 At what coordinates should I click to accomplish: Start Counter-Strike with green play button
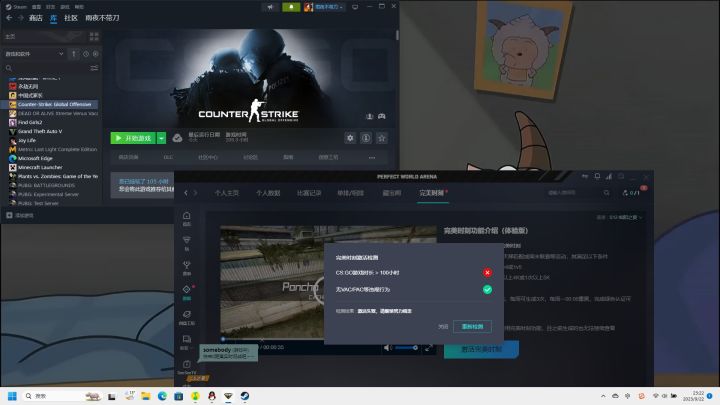pos(133,138)
